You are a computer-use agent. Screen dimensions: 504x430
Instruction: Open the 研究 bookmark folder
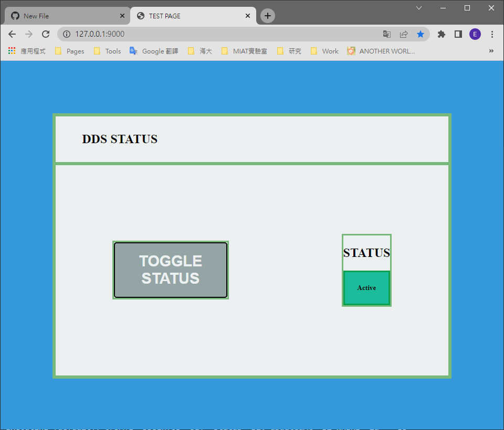coord(289,51)
